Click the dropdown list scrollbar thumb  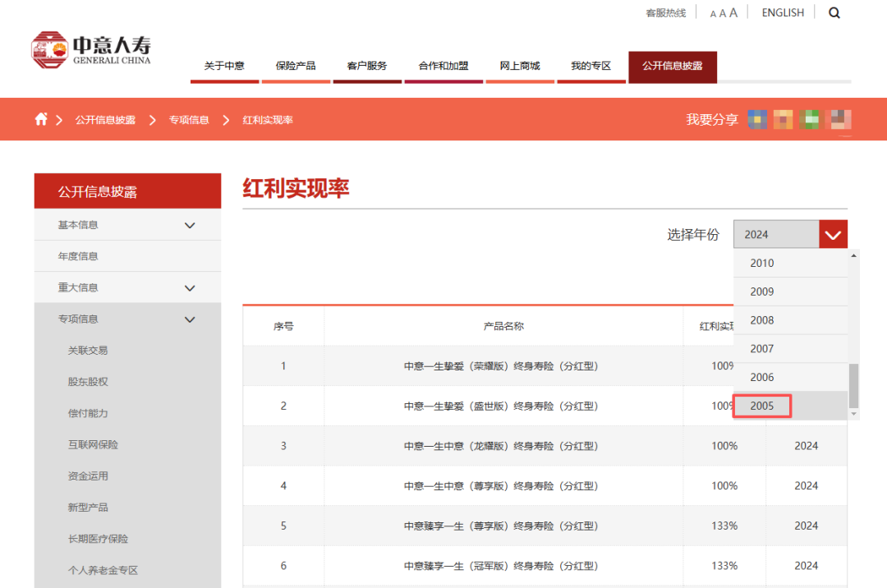(x=853, y=386)
